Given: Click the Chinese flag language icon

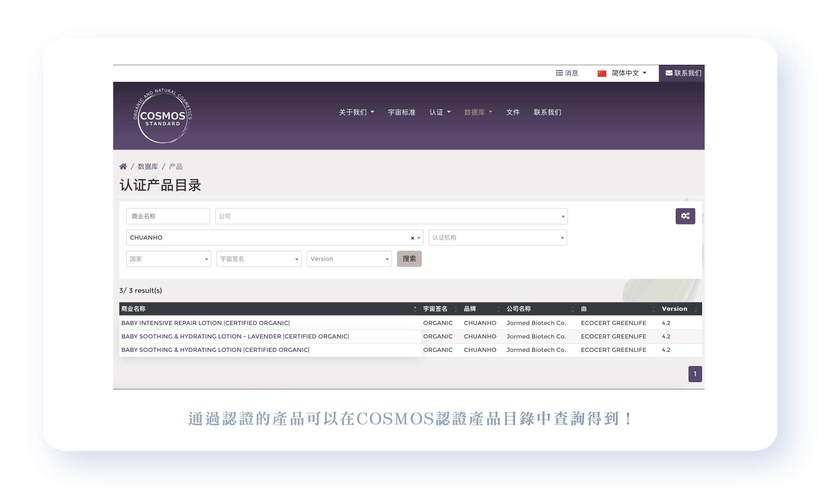Looking at the screenshot, I should (602, 74).
